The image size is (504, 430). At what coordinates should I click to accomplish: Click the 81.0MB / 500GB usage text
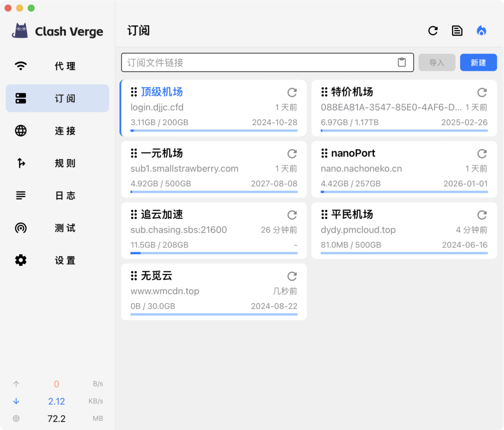point(351,245)
